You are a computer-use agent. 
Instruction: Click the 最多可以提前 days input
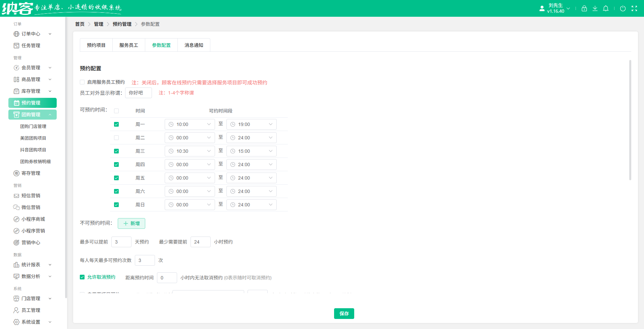point(121,242)
